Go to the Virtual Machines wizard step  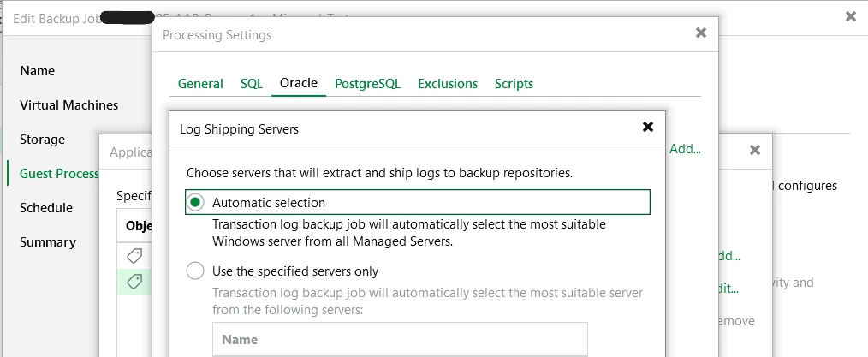pos(69,105)
